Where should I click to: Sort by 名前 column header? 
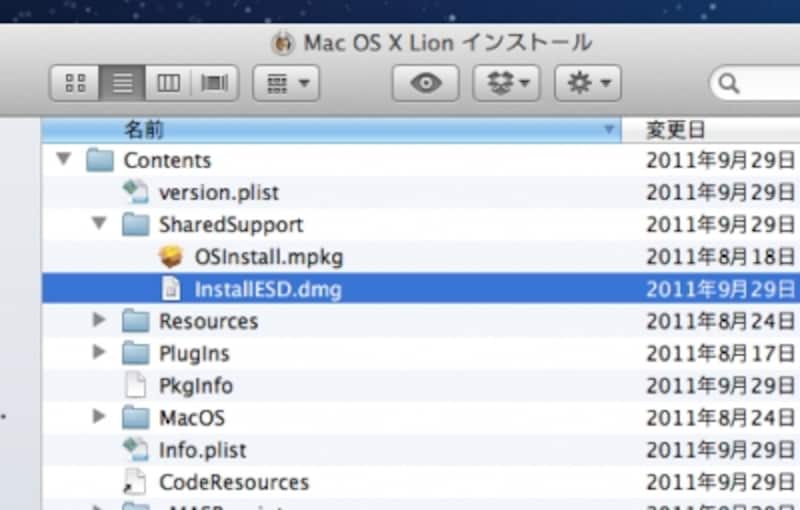point(331,130)
